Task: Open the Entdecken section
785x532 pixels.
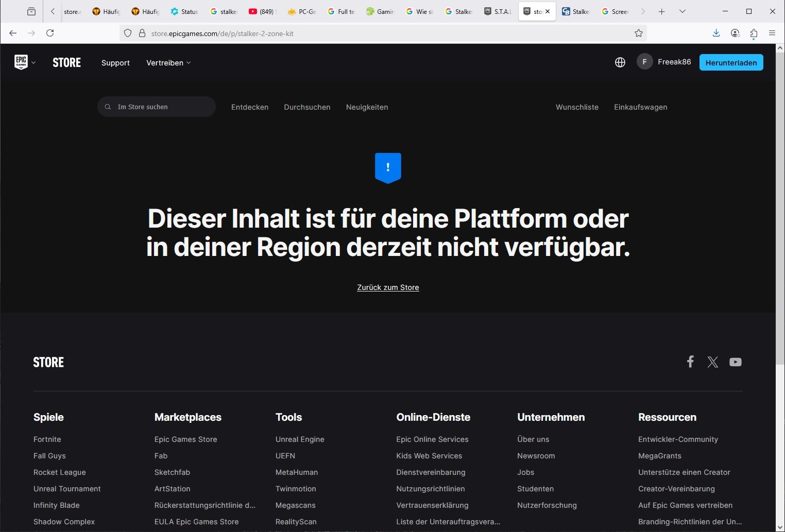Action: pos(250,107)
